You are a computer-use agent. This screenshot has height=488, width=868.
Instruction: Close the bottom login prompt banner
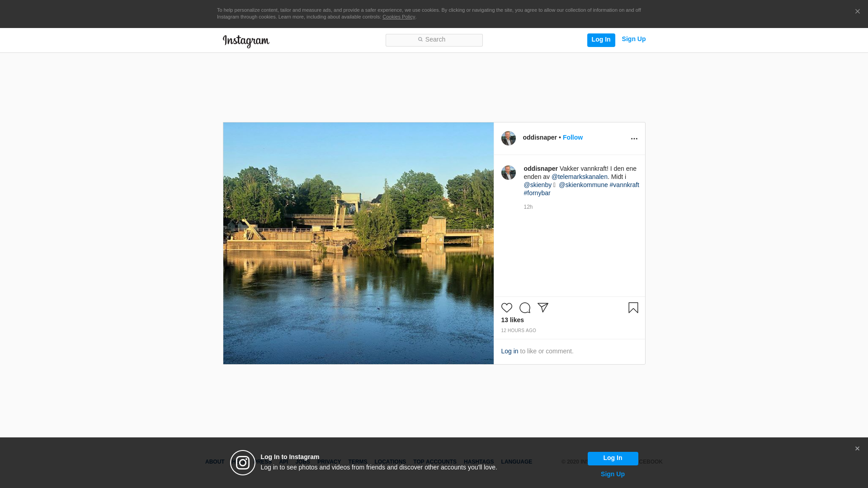[857, 449]
